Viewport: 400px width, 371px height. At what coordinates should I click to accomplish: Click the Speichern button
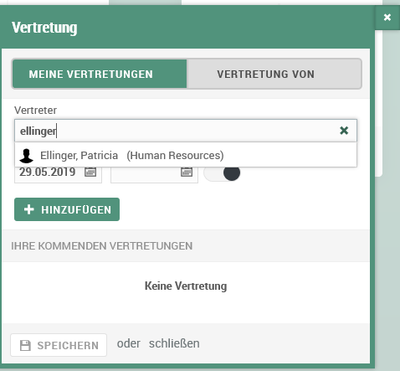(59, 345)
